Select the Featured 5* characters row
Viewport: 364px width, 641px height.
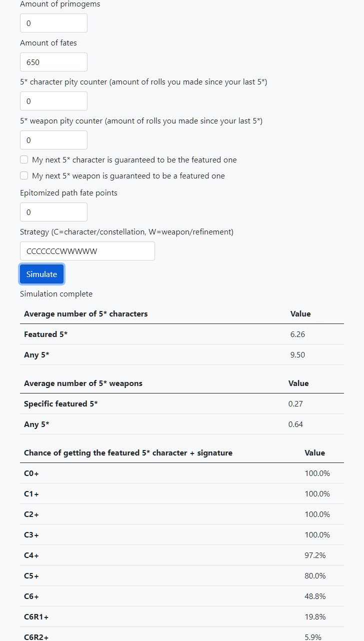point(182,334)
